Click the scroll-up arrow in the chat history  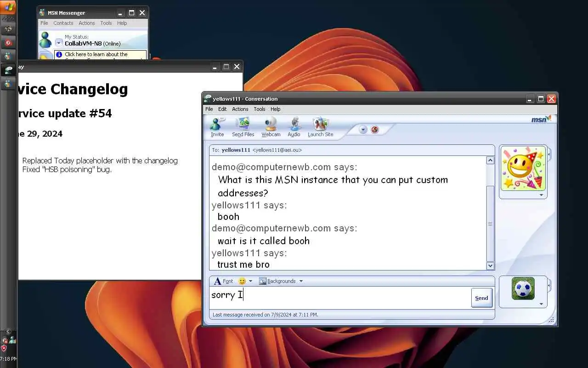pos(490,161)
